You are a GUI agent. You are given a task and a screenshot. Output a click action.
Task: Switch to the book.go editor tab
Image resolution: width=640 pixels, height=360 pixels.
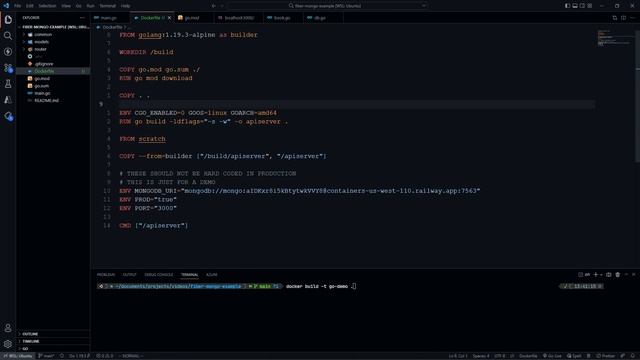click(x=282, y=18)
